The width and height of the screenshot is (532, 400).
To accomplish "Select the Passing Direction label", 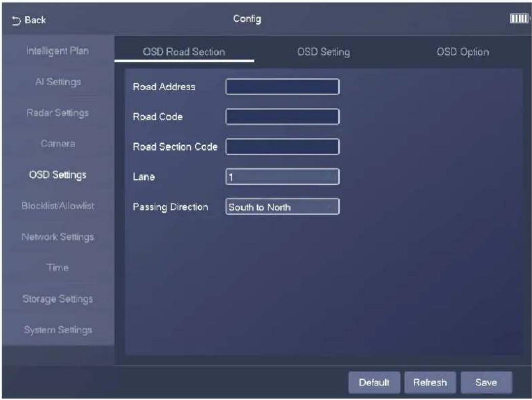I will coord(171,207).
